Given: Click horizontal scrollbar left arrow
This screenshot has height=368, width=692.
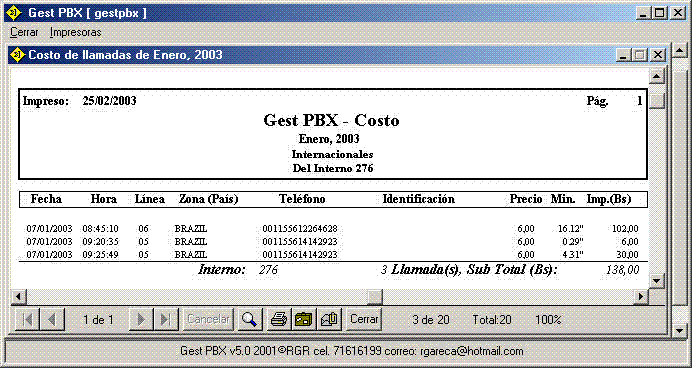Looking at the screenshot, I should (18, 297).
